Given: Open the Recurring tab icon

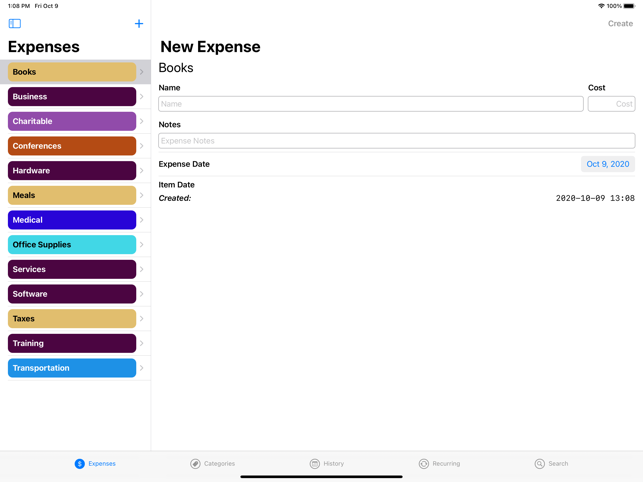Looking at the screenshot, I should 424,464.
